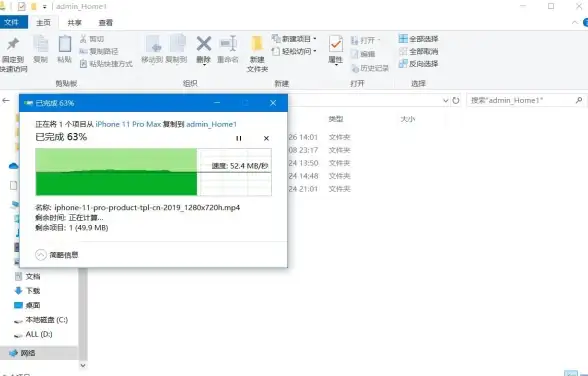Switch to the Share tab

tap(74, 22)
